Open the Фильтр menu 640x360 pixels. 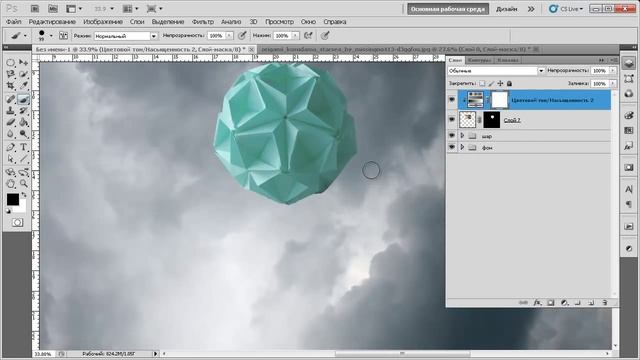[202, 22]
